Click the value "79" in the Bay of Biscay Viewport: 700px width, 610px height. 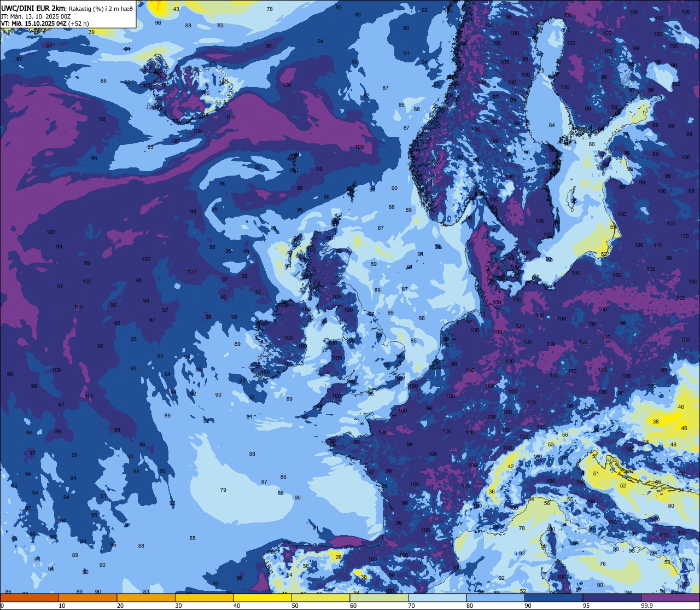pos(223,490)
